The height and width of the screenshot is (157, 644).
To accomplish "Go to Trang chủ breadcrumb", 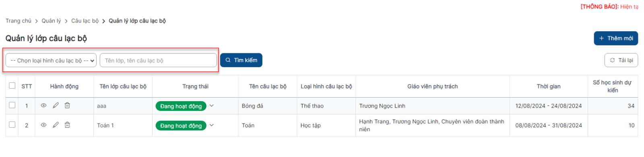I will 19,21.
